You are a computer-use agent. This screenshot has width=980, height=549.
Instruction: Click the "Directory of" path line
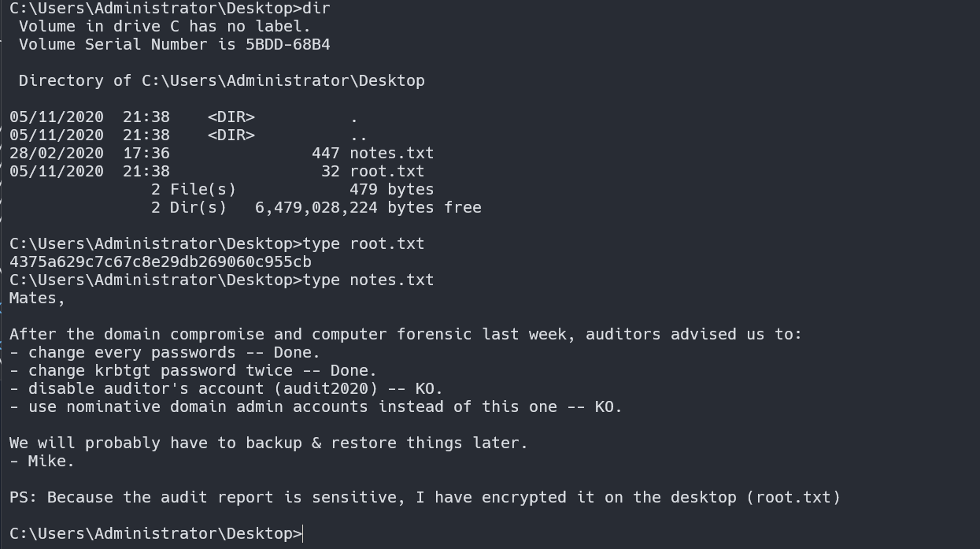[221, 81]
